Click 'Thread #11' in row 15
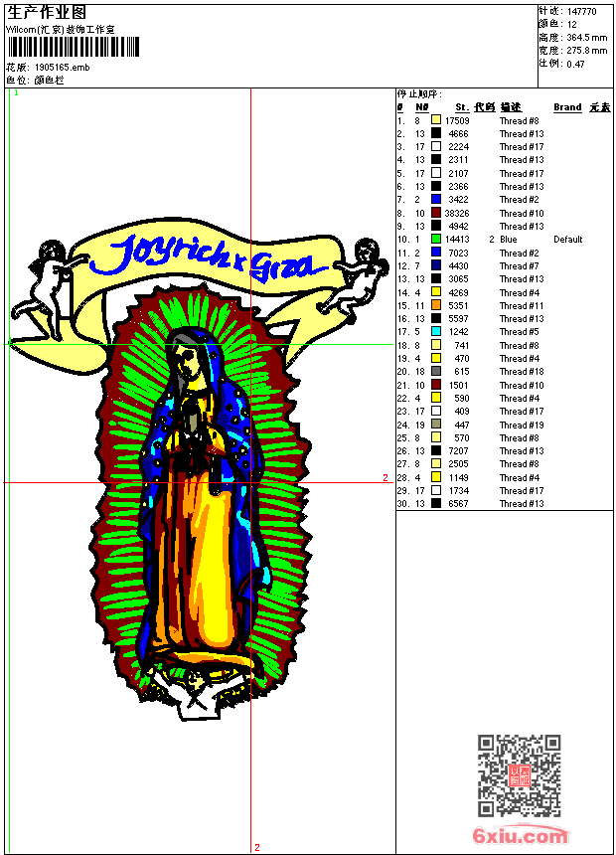 coord(522,306)
